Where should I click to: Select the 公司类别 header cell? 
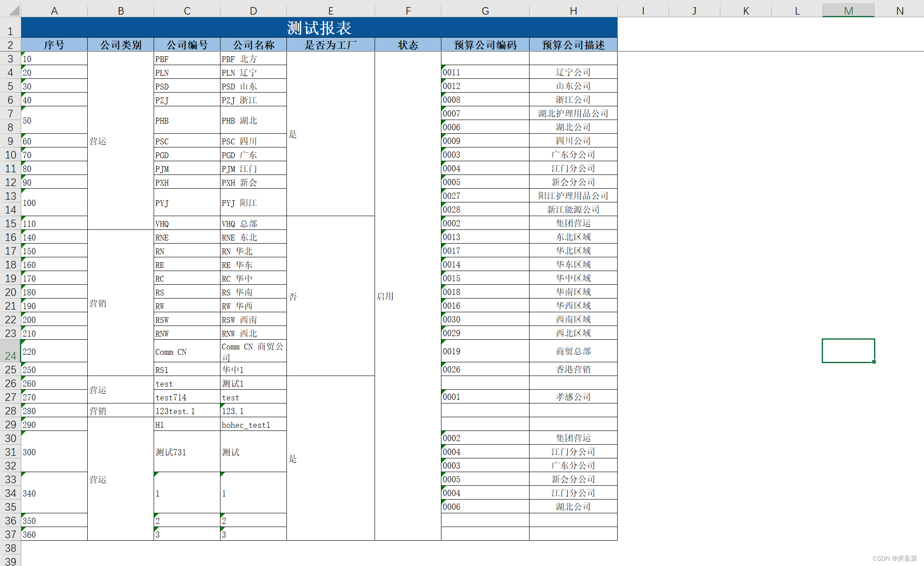(120, 45)
